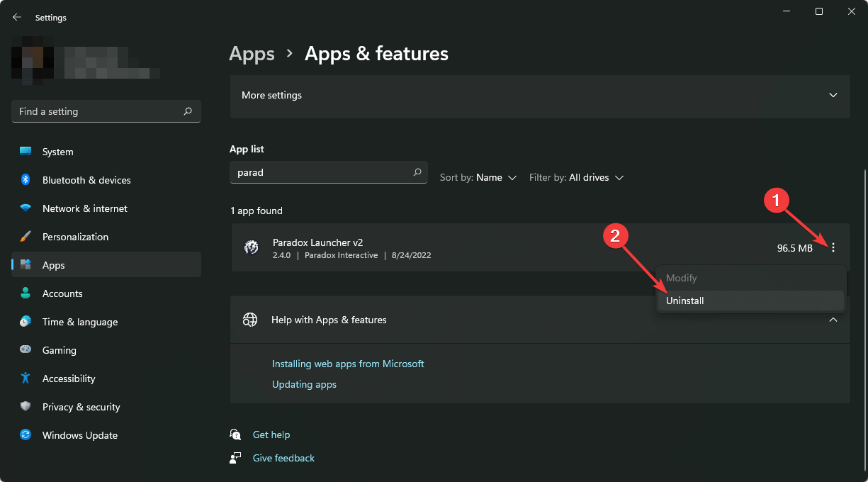Click the Paradox Launcher v2 name
868x482 pixels.
coord(318,242)
